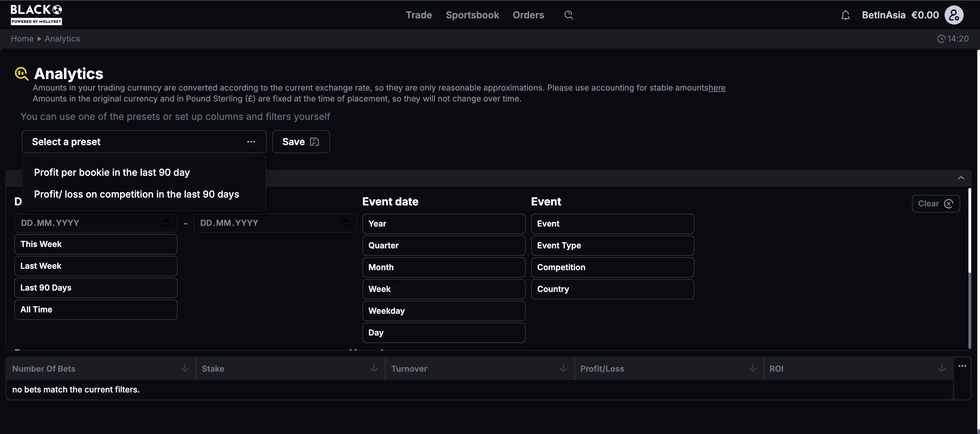Collapse the filters panel chevron

[x=961, y=178]
